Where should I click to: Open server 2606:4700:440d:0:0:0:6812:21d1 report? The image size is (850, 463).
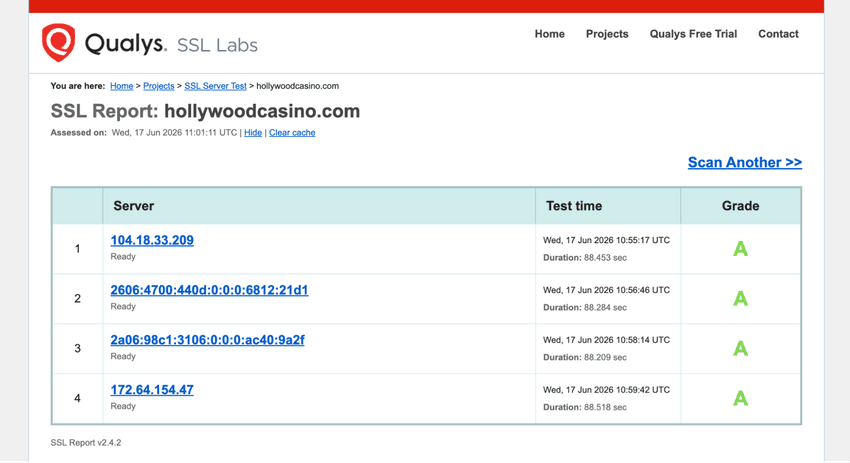tap(209, 290)
